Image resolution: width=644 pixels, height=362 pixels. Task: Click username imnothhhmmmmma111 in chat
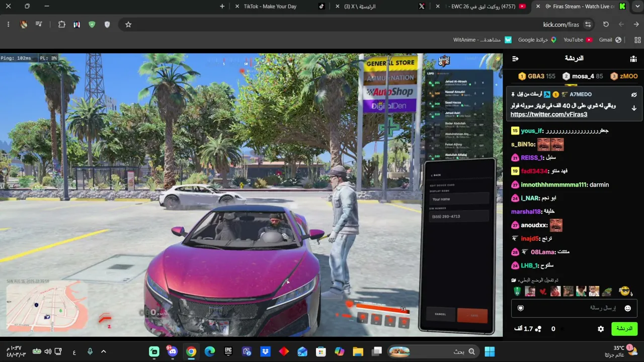(553, 185)
